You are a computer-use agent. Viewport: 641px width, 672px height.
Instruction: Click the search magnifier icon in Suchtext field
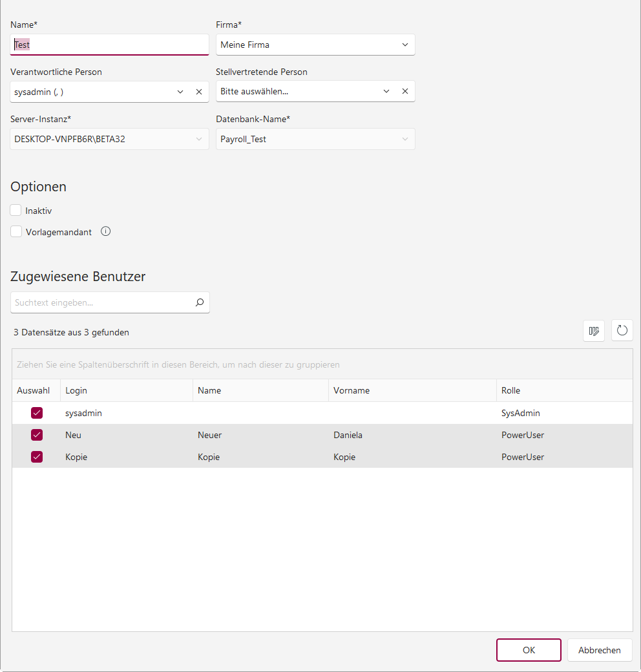click(x=199, y=302)
